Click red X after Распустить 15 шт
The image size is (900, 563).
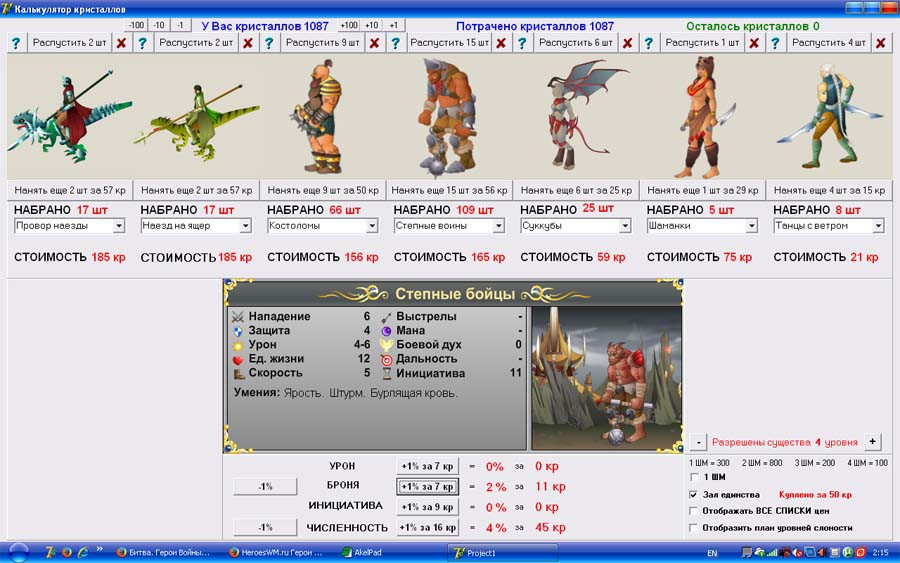[x=501, y=43]
